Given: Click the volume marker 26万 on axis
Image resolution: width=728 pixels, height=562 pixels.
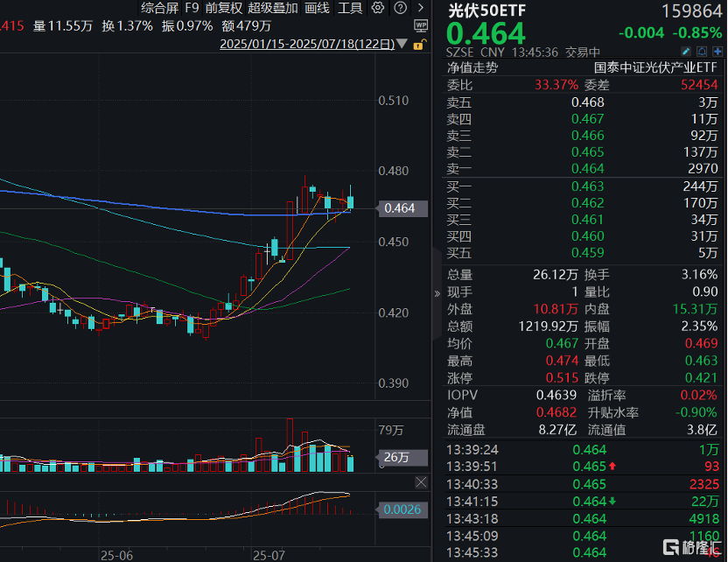Looking at the screenshot, I should tap(400, 458).
